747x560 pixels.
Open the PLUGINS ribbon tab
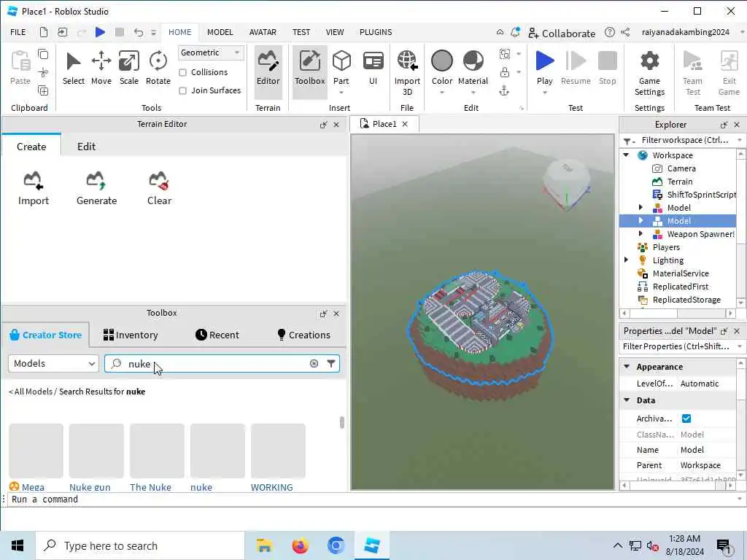[376, 32]
